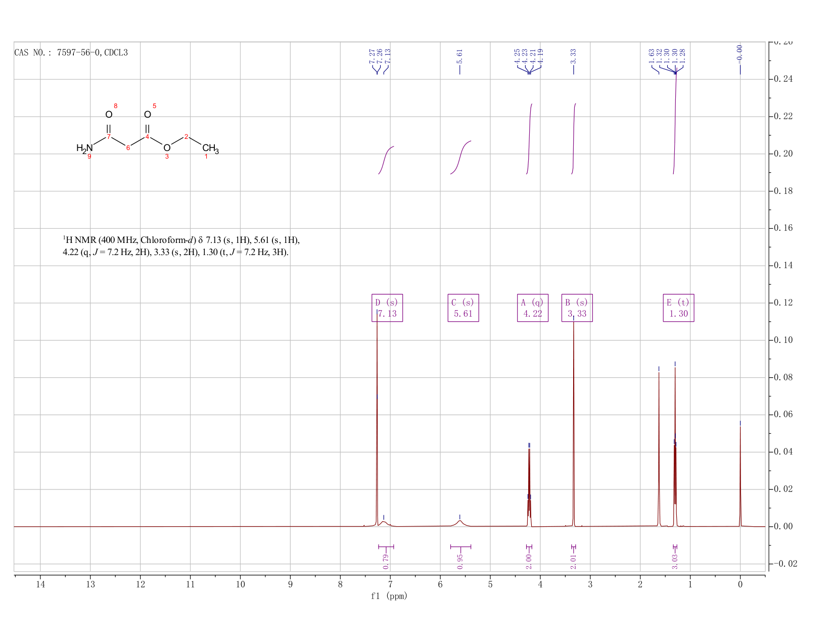Click the integral curve above 5.61 peak
This screenshot has width=834, height=644.
tap(460, 157)
